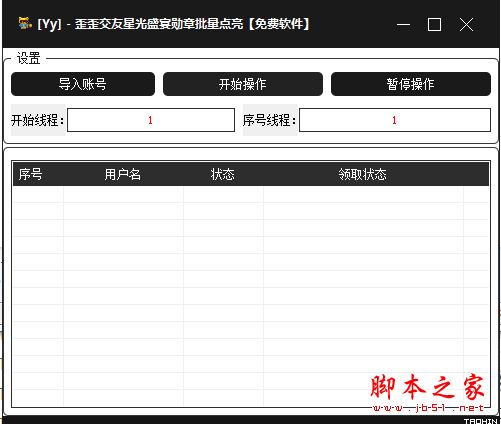
Task: Click the 用户名 column header
Action: [x=123, y=174]
